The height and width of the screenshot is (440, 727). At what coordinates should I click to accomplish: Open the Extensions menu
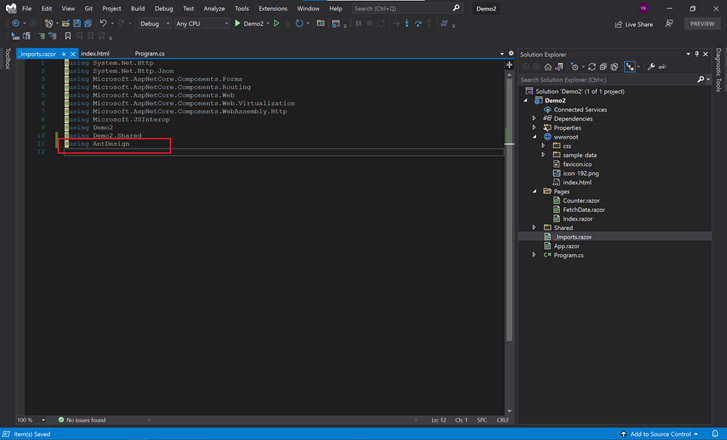coord(272,8)
